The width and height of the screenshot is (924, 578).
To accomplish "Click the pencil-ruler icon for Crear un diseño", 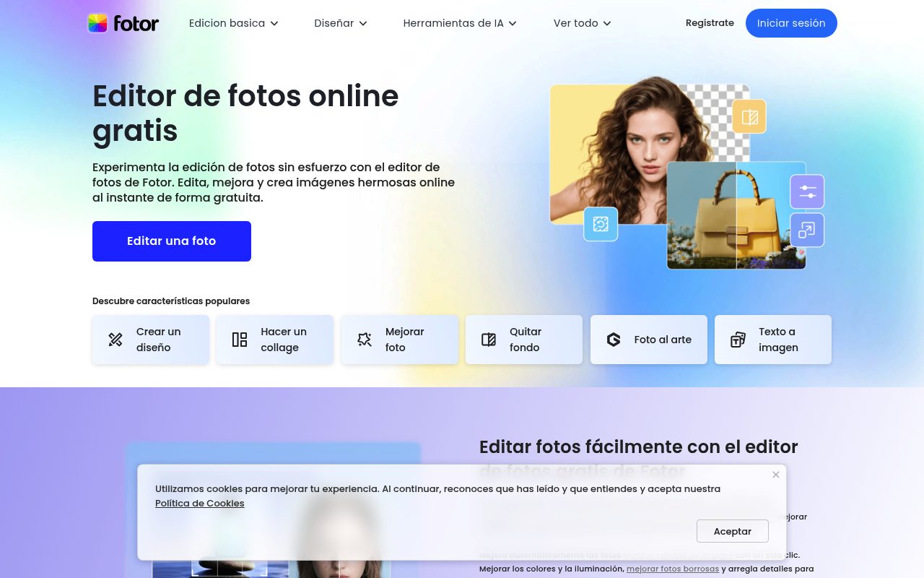I will point(115,340).
